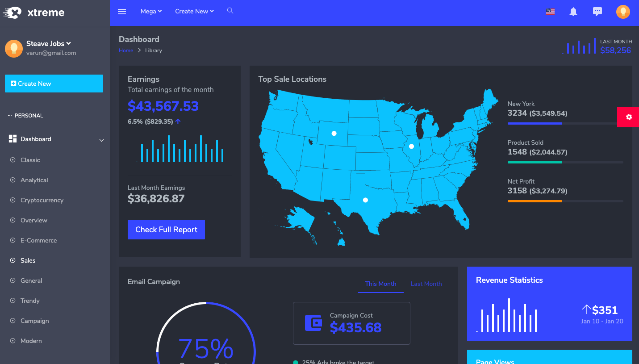Click the $435.68 campaign cost value
This screenshot has width=639, height=364.
[x=355, y=327]
